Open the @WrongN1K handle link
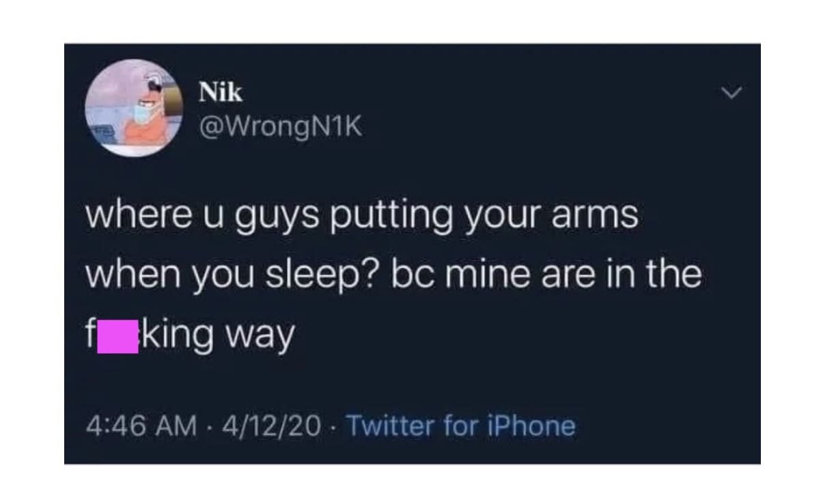This screenshot has width=836, height=504. 280,127
